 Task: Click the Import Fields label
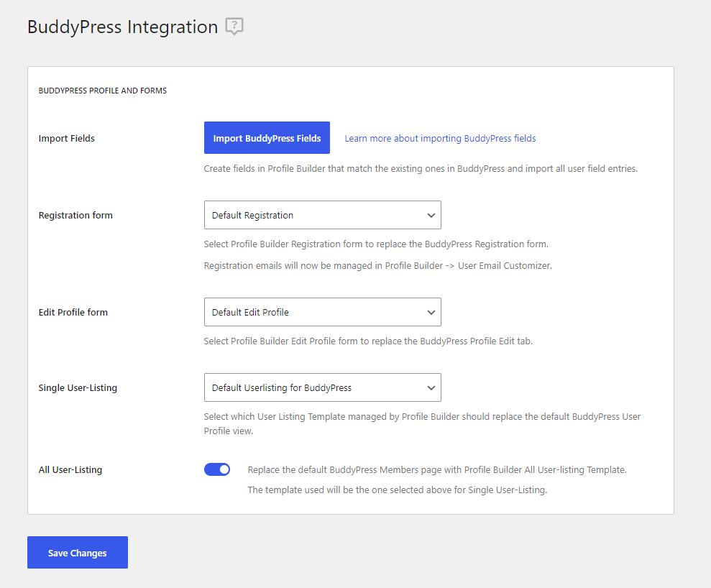(x=67, y=138)
